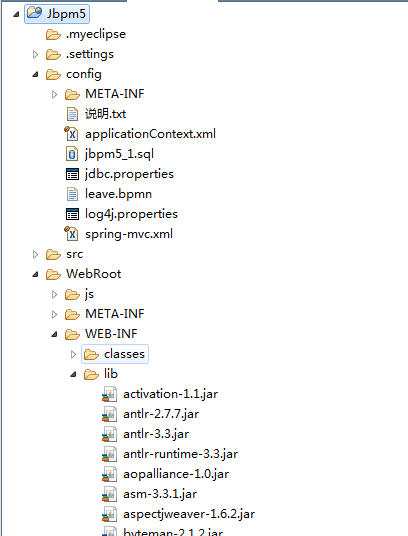The height and width of the screenshot is (536, 408).
Task: Select the .settings folder name
Action: tap(90, 54)
